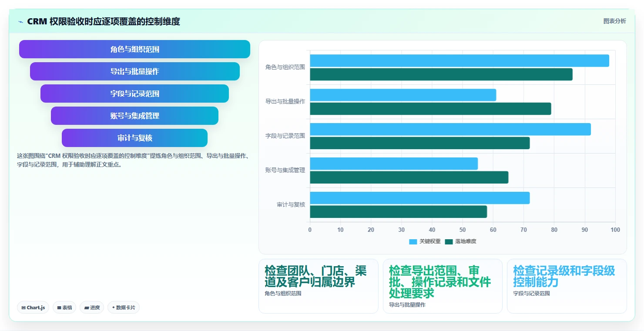Screen dimensions: 644x331
Task: Click the 数据卡片 tag pill
Action: [124, 308]
